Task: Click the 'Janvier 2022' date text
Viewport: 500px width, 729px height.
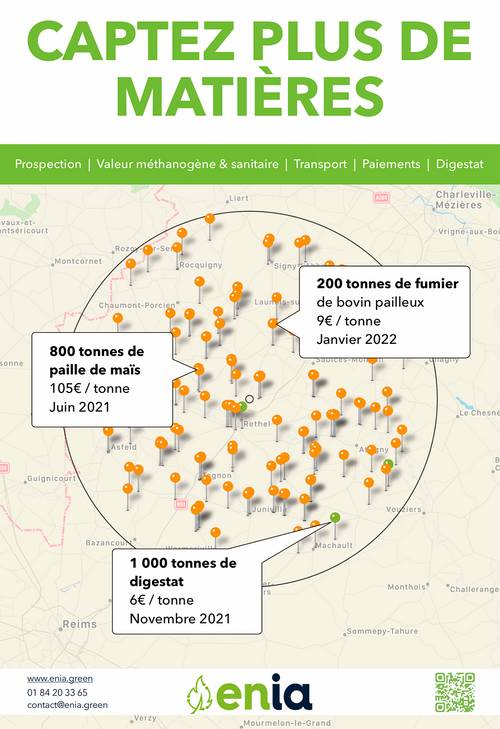Action: (x=356, y=339)
